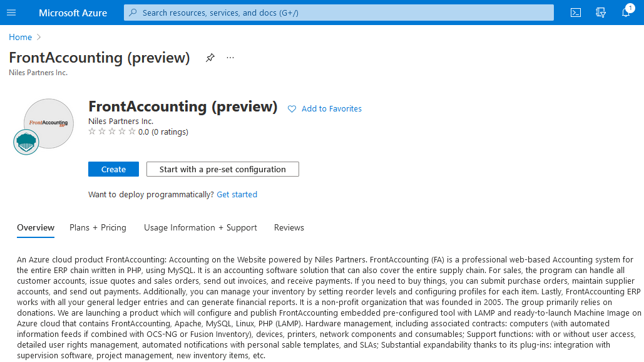Open the Get started link
Viewport: 644px width, 362px height.
click(237, 195)
